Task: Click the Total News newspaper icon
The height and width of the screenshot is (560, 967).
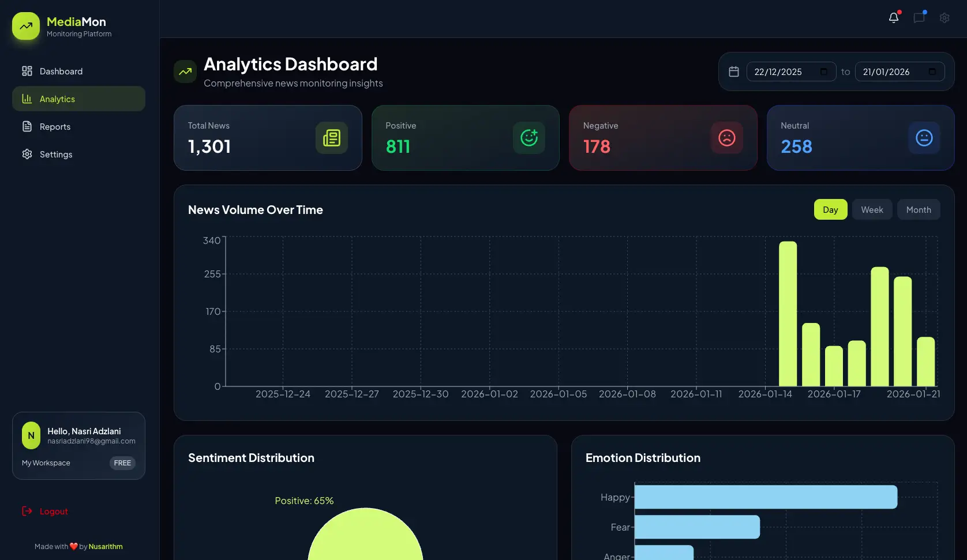Action: [x=332, y=138]
